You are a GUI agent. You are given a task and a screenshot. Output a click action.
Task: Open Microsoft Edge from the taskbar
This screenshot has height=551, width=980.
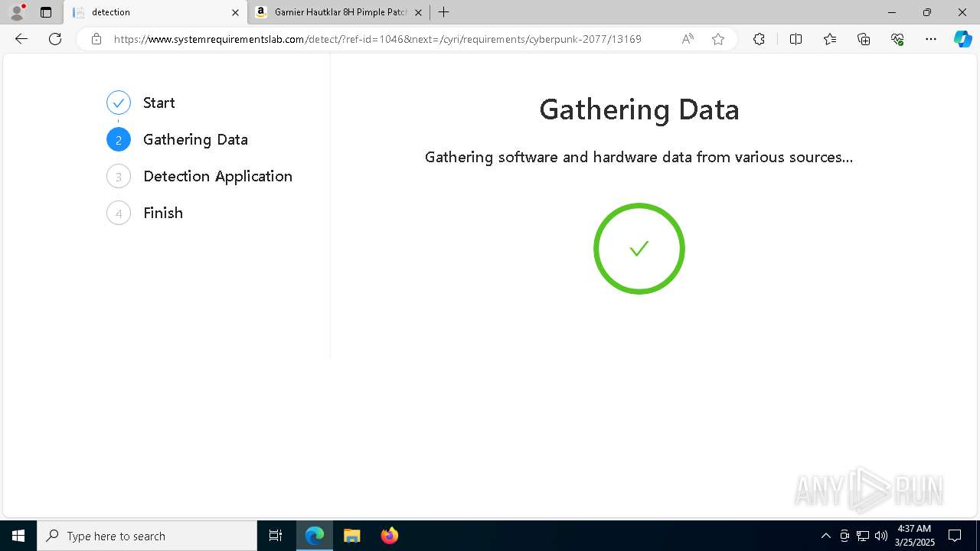click(x=315, y=536)
